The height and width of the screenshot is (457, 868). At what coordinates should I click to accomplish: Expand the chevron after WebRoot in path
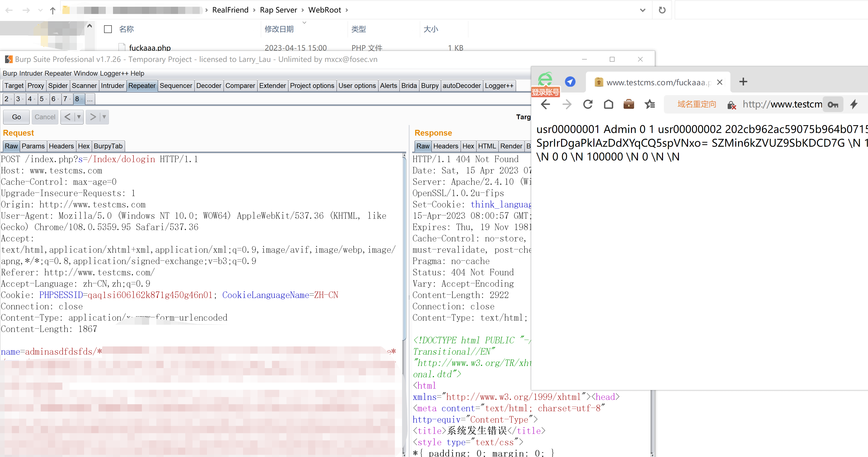[x=346, y=10]
